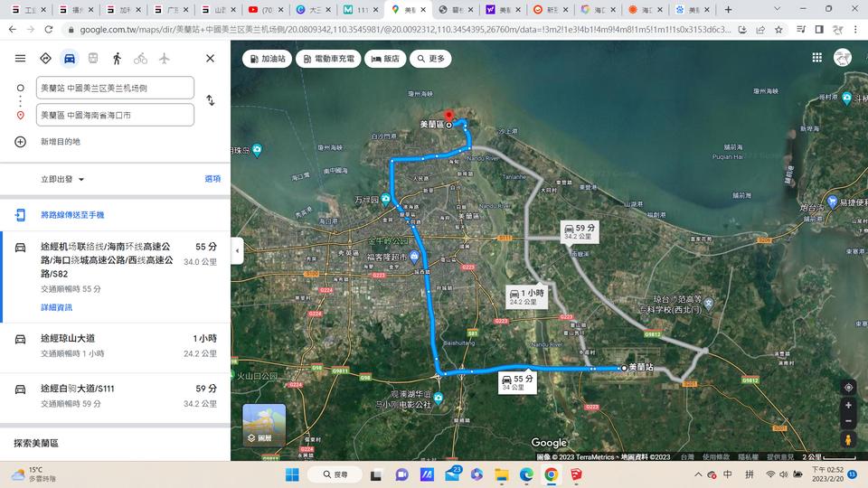Go back in browser
Screen dimensions: 868x488
tap(12, 29)
